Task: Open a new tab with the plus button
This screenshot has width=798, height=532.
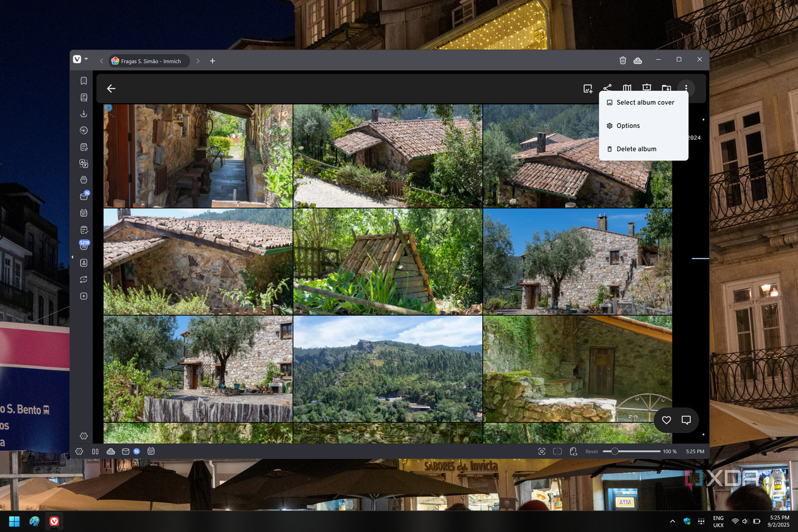Action: point(212,61)
